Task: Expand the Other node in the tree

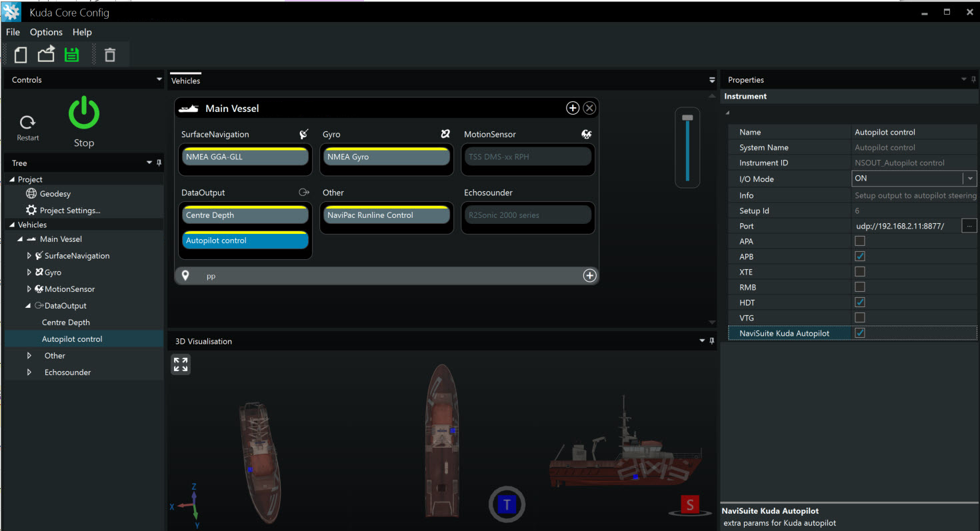Action: click(29, 355)
